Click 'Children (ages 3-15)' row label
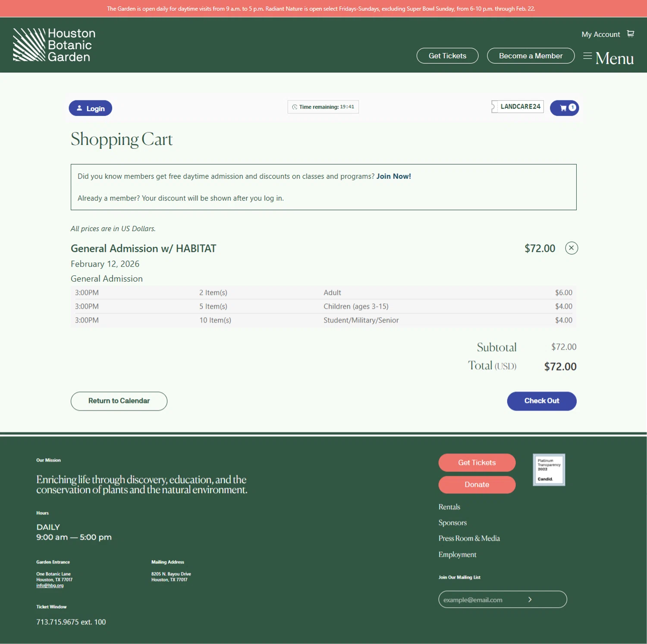Viewport: 647px width, 644px height. (x=356, y=306)
